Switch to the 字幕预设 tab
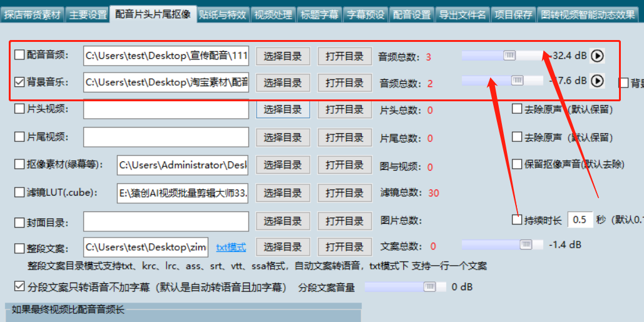This screenshot has width=644, height=322. point(365,15)
